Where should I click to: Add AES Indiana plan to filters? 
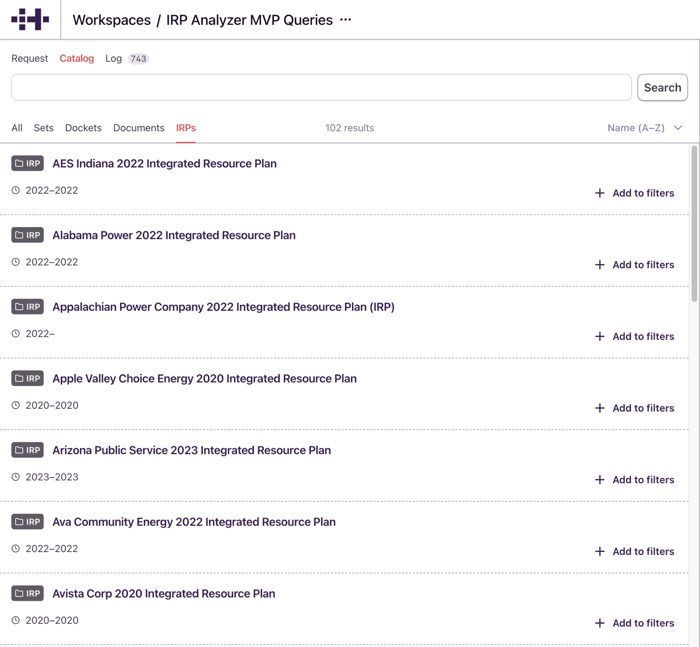click(x=634, y=193)
